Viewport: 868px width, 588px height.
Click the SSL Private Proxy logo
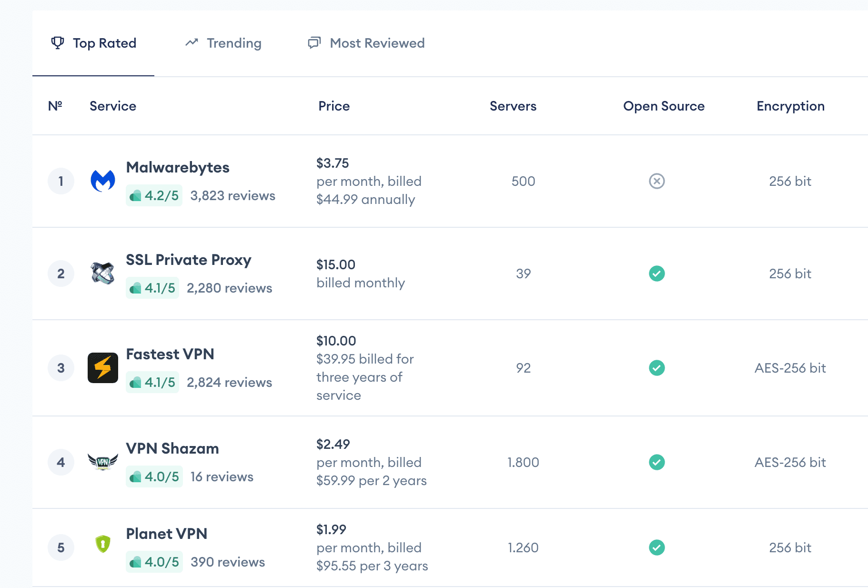point(103,274)
